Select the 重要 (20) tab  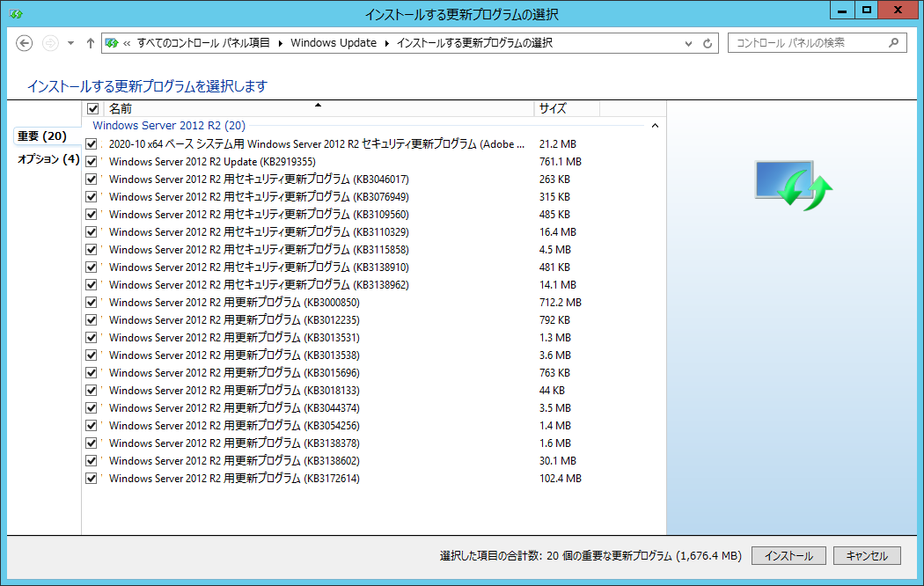[42, 136]
